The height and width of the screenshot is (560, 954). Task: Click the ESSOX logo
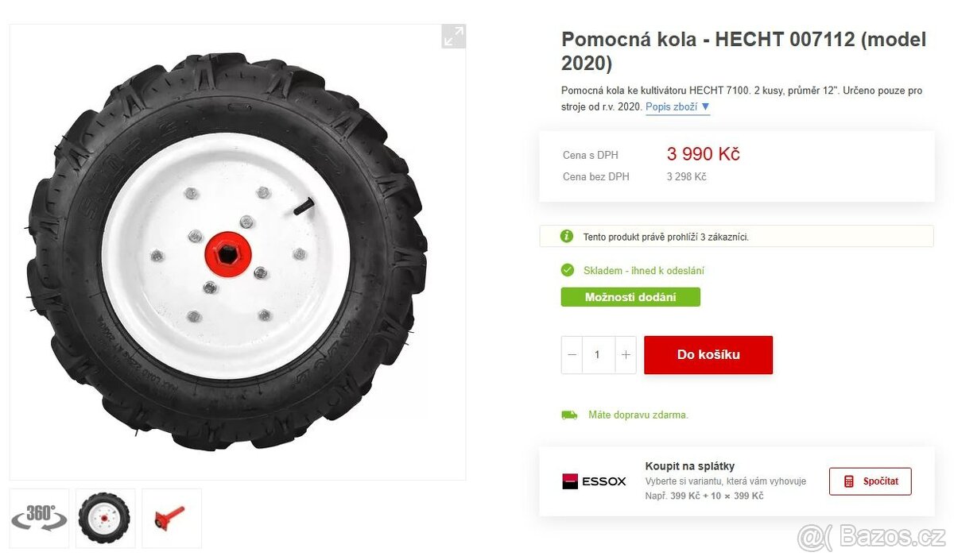(594, 481)
